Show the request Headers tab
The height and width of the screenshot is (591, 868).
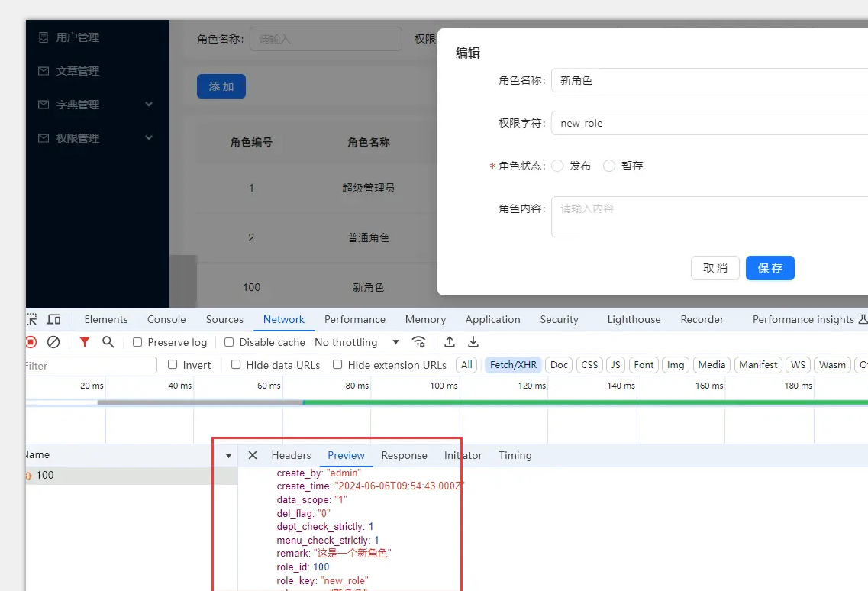(291, 455)
